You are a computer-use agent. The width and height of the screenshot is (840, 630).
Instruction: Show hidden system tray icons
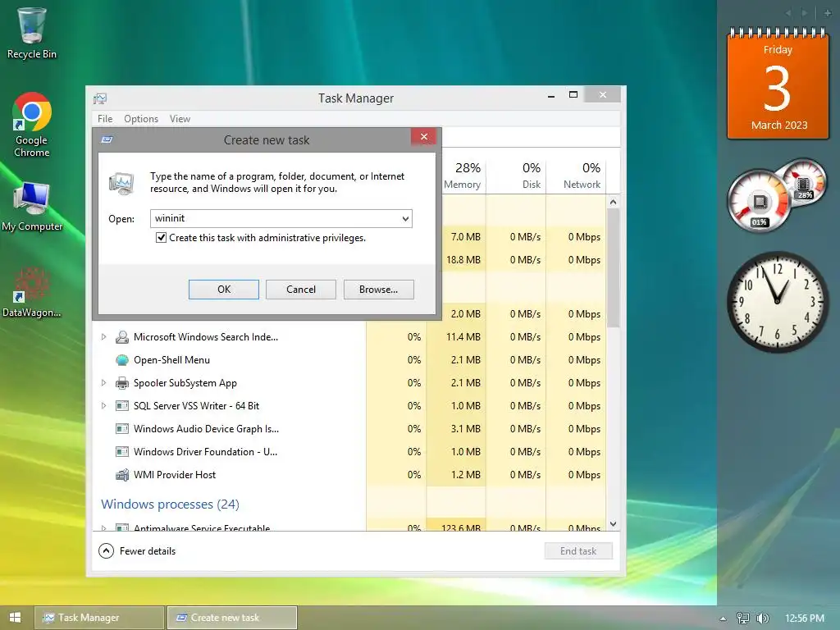(x=724, y=619)
